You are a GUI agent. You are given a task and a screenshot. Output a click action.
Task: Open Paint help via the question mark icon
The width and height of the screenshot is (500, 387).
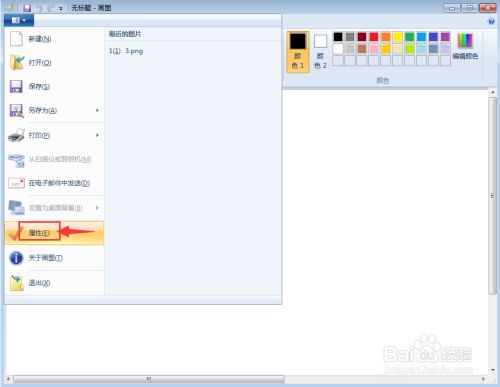point(491,21)
